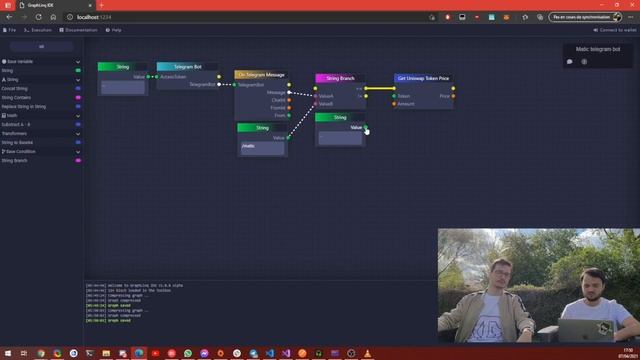
Task: Open Messenger from the taskbar
Action: coord(204,353)
